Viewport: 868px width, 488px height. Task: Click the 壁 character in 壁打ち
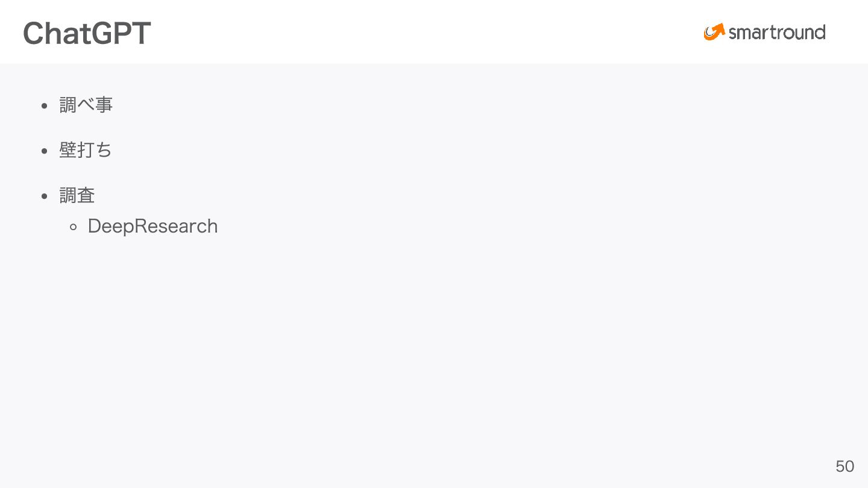(68, 150)
